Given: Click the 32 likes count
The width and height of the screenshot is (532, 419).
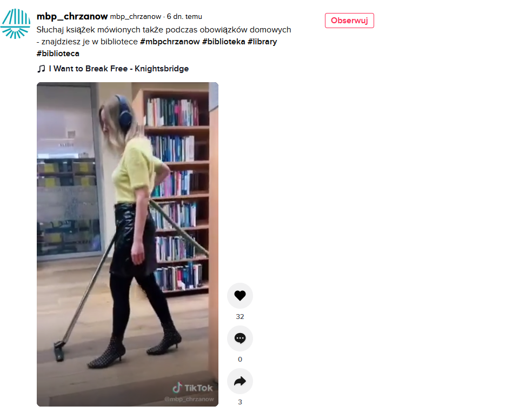Looking at the screenshot, I should (x=240, y=316).
